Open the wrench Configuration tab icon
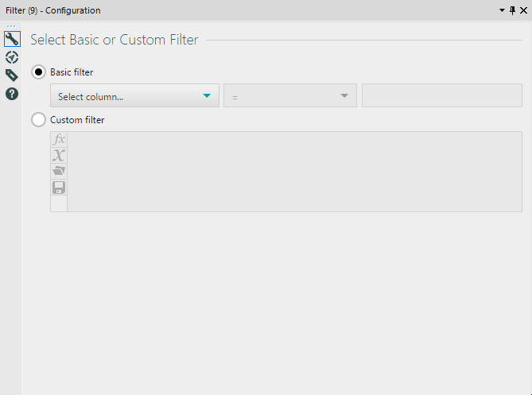The height and width of the screenshot is (395, 532). click(x=12, y=39)
